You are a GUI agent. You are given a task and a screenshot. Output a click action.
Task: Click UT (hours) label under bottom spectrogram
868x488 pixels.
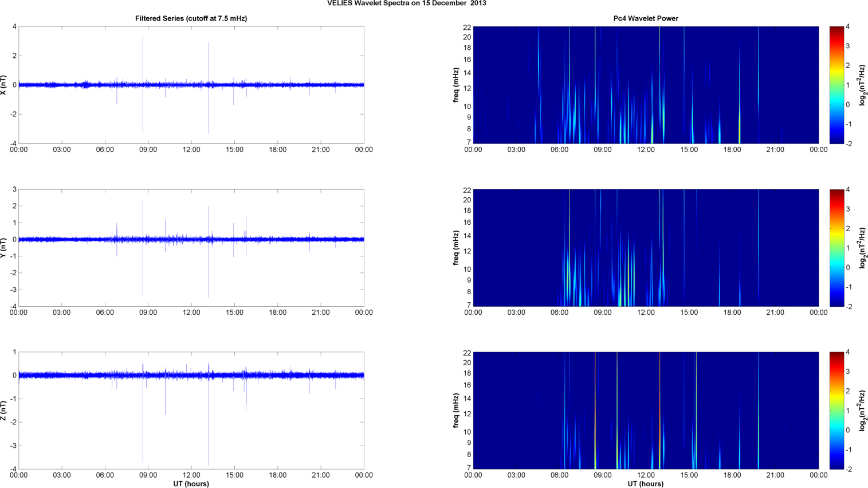click(x=645, y=483)
